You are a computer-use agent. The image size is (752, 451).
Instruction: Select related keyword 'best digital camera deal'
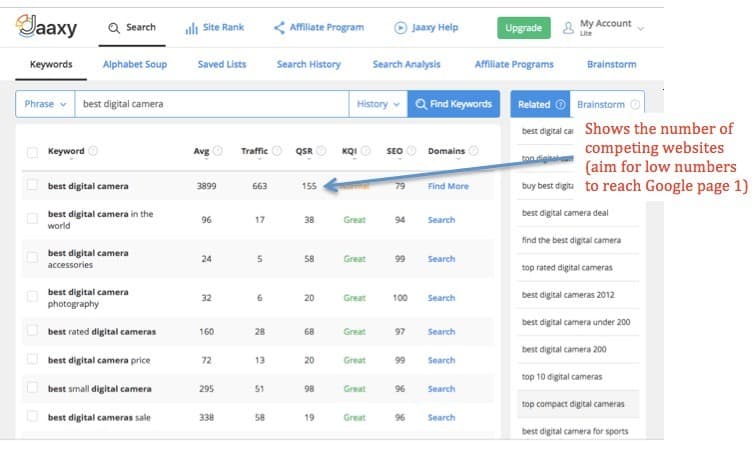565,213
